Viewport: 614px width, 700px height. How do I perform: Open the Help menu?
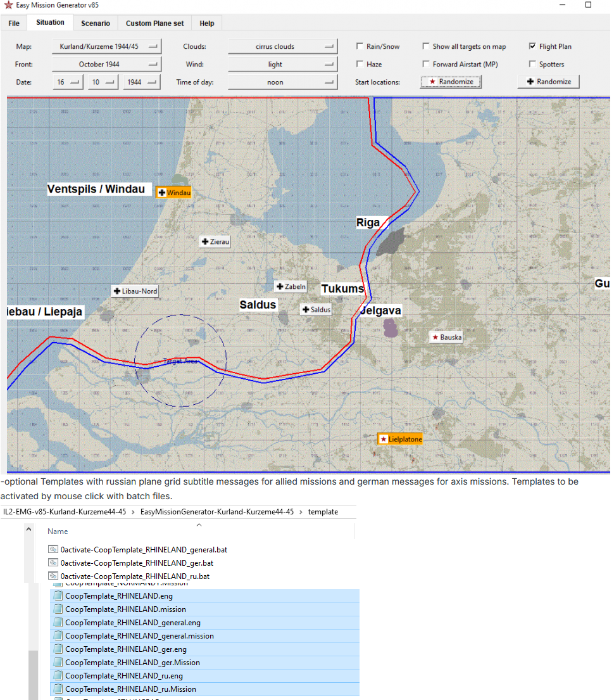pos(206,23)
